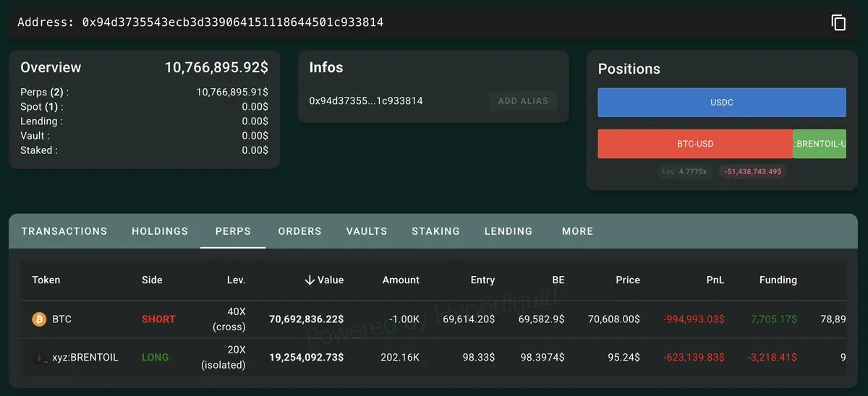The height and width of the screenshot is (396, 868).
Task: Click the Positions panel heading
Action: [629, 69]
